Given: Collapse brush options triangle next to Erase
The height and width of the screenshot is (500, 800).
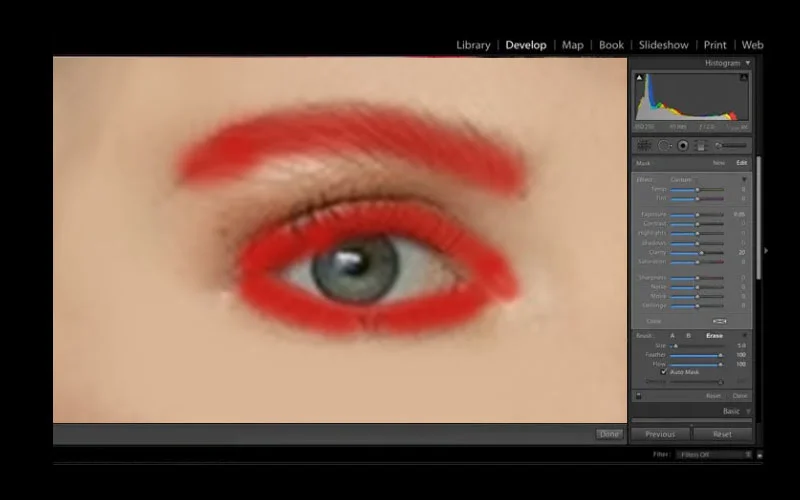Looking at the screenshot, I should (x=744, y=336).
